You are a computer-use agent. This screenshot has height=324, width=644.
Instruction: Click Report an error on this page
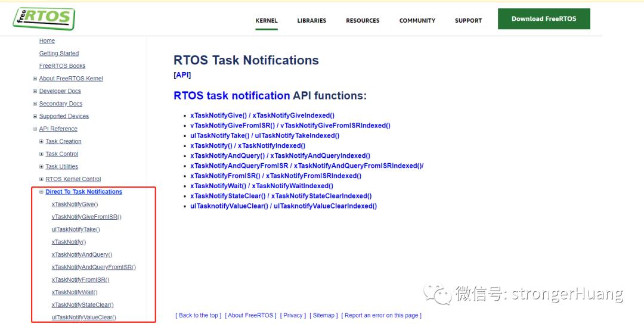[x=382, y=316]
